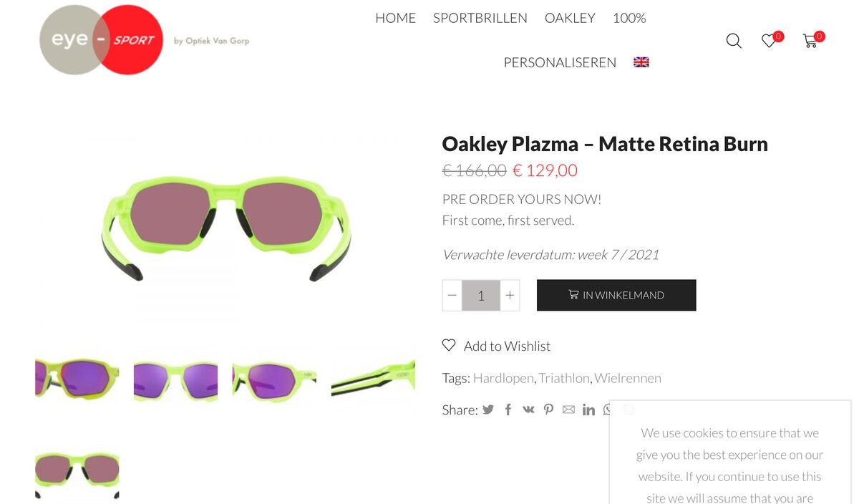The width and height of the screenshot is (859, 504).
Task: Click the Add to Wishlist link
Action: pyautogui.click(x=507, y=346)
